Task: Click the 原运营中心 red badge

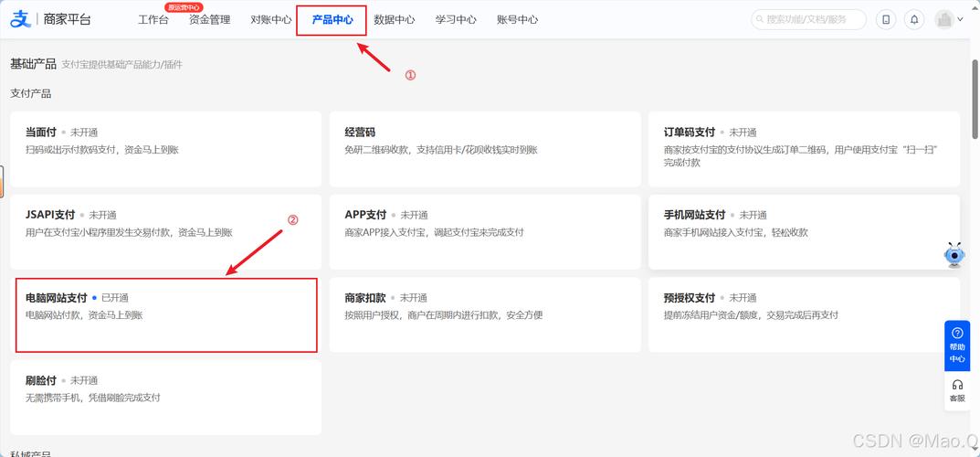Action: (x=184, y=7)
